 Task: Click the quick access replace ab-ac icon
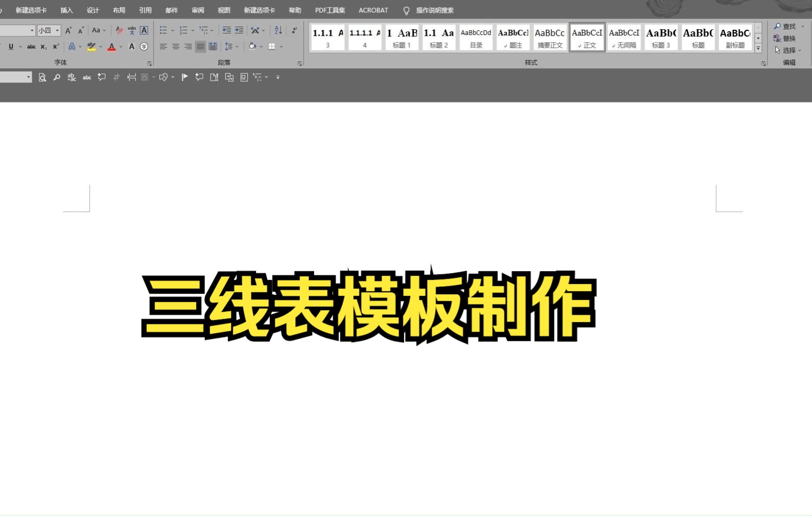(72, 77)
